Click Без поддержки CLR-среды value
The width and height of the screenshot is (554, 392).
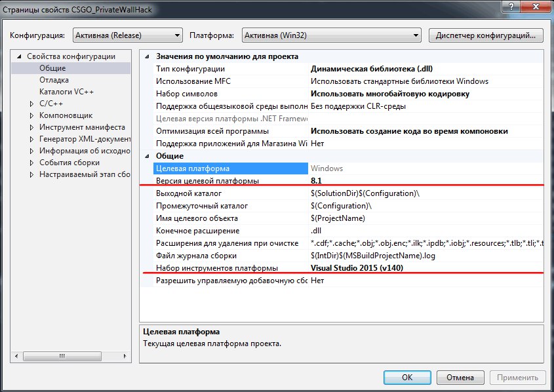pyautogui.click(x=358, y=106)
